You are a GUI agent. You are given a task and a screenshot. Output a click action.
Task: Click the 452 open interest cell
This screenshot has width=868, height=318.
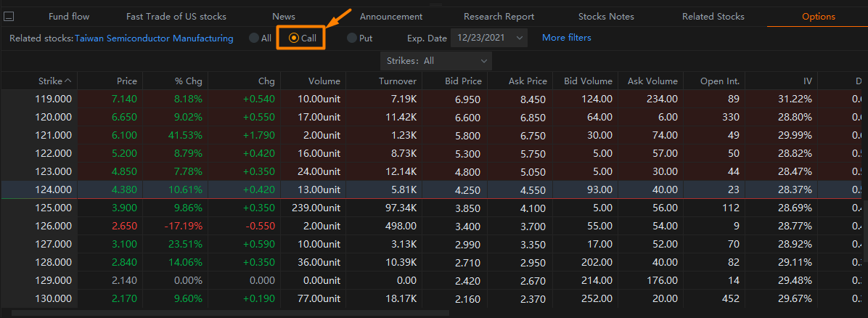731,298
